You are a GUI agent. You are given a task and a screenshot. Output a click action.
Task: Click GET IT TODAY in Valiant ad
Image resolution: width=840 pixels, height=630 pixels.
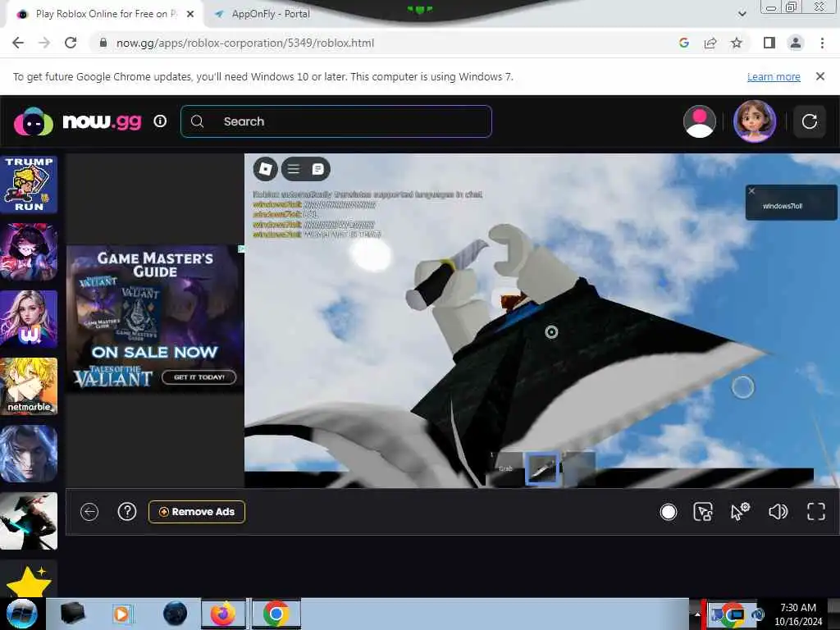click(199, 377)
